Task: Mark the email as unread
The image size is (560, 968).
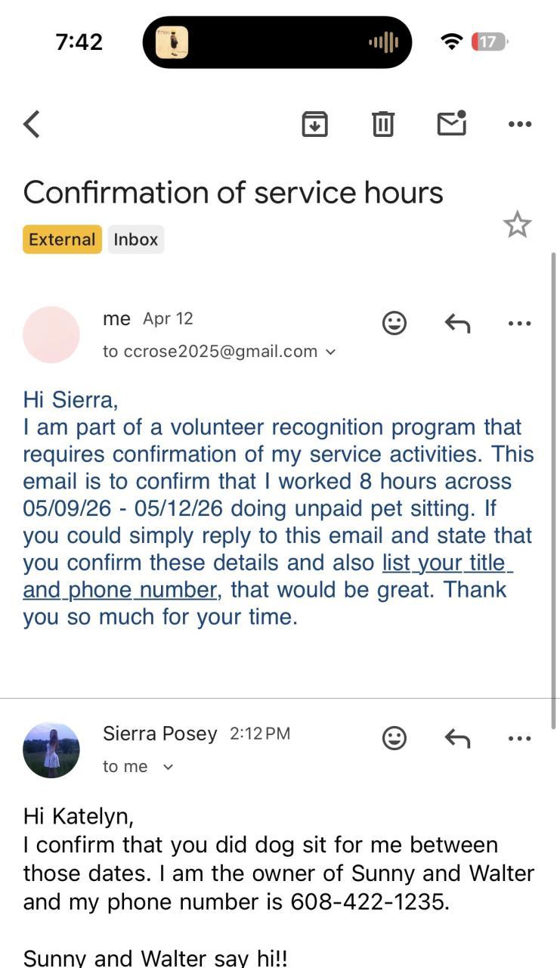Action: [x=452, y=123]
